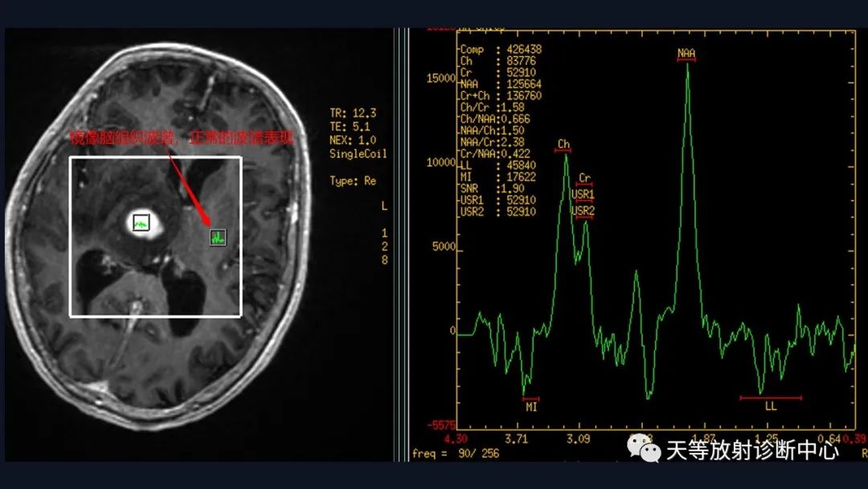Viewport: 868px width, 489px height.
Task: Click the Type: Re field
Action: (x=353, y=181)
